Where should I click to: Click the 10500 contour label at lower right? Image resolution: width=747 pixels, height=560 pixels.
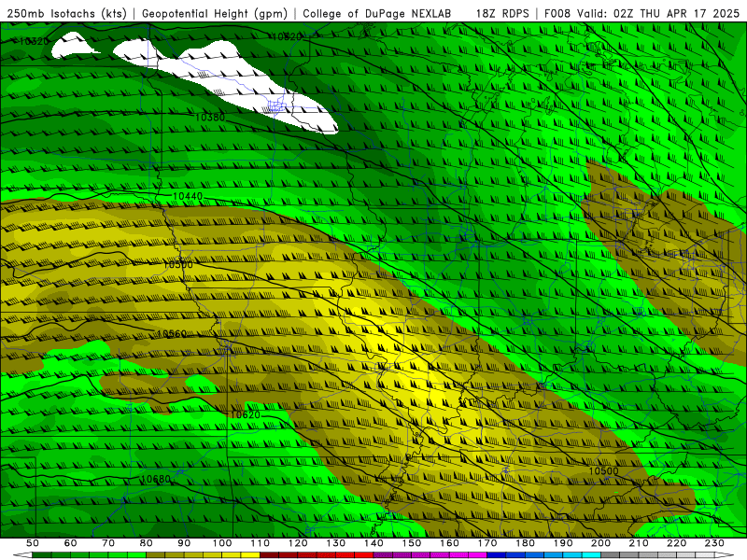click(x=603, y=470)
